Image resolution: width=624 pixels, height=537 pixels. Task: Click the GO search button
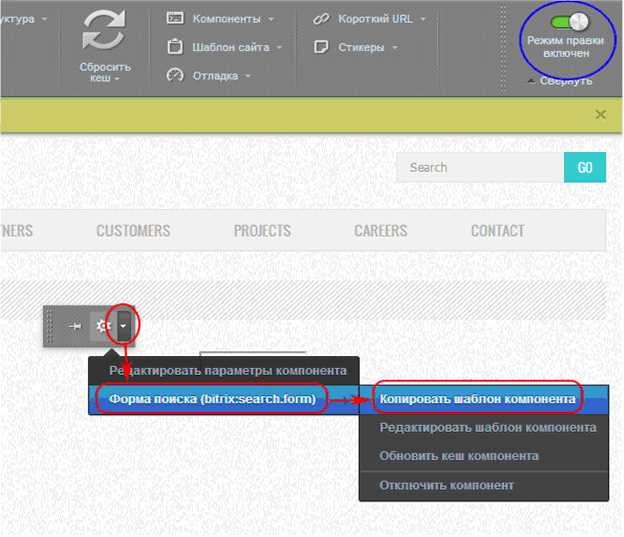pos(585,168)
